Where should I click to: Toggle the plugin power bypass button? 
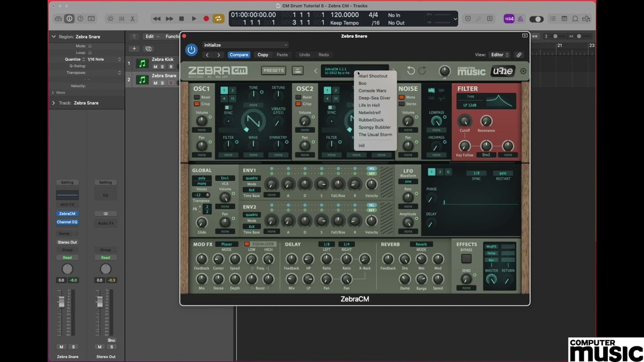click(191, 50)
